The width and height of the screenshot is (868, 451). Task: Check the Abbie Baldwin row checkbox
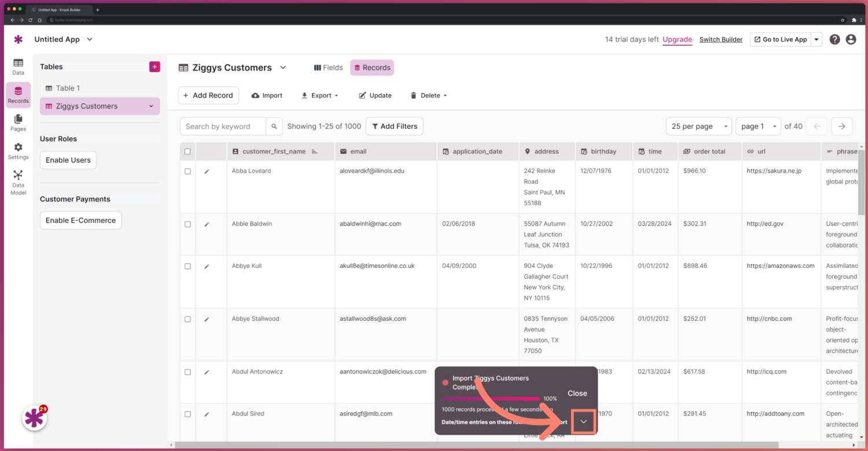[187, 224]
